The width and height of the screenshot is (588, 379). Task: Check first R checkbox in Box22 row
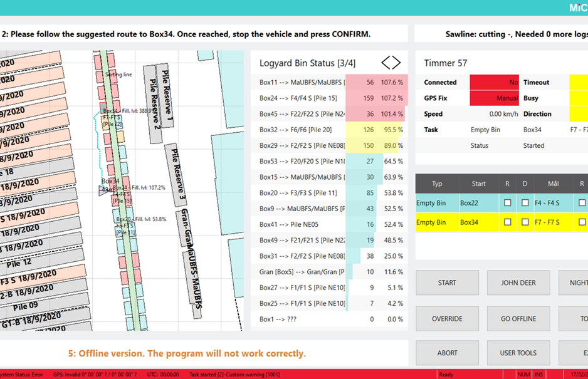click(x=508, y=203)
